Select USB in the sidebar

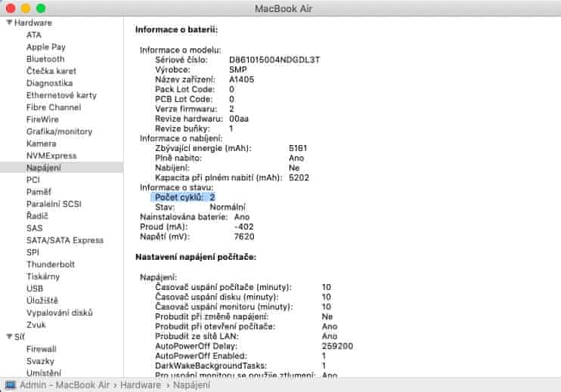coord(35,289)
